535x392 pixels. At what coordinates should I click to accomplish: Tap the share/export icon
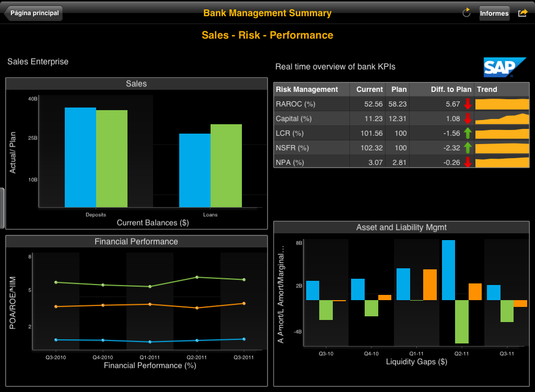pyautogui.click(x=522, y=13)
